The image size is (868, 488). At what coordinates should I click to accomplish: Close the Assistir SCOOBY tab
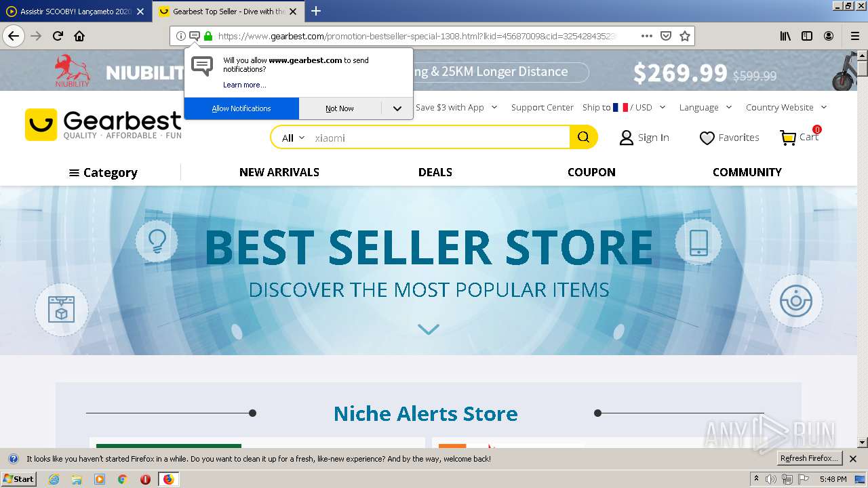click(x=140, y=12)
